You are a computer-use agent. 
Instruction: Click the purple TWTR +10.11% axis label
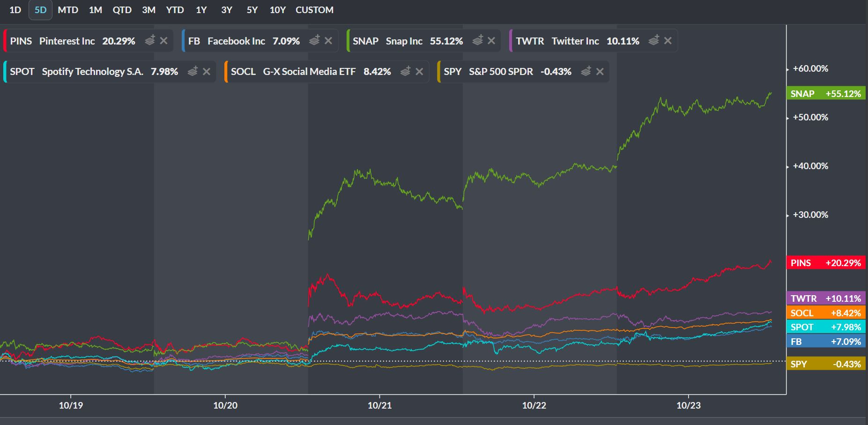(x=826, y=298)
